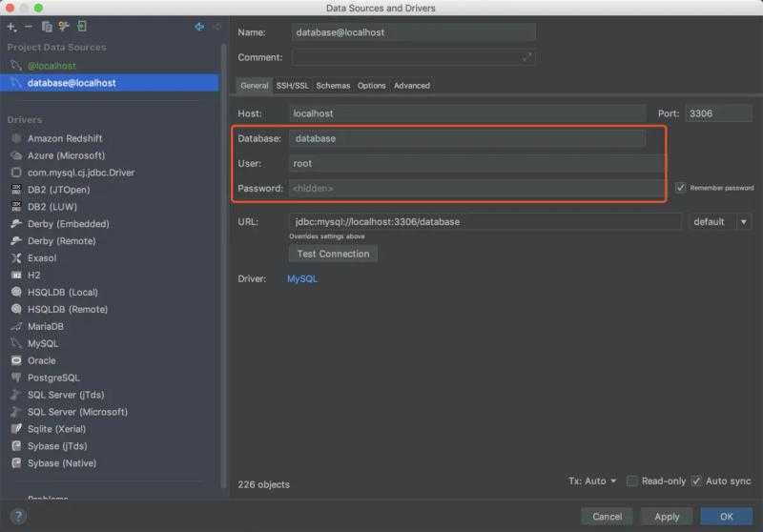This screenshot has height=532, width=763.
Task: Click the Name input field
Action: [x=413, y=32]
